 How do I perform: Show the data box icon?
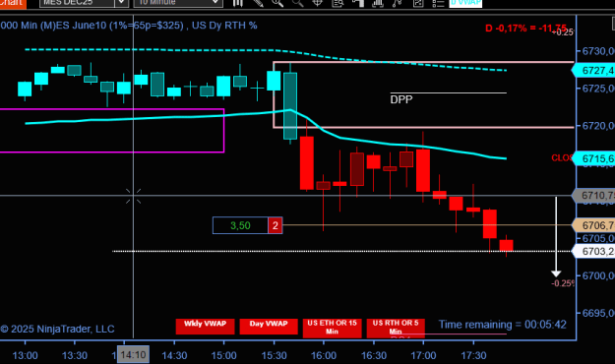tap(338, 3)
